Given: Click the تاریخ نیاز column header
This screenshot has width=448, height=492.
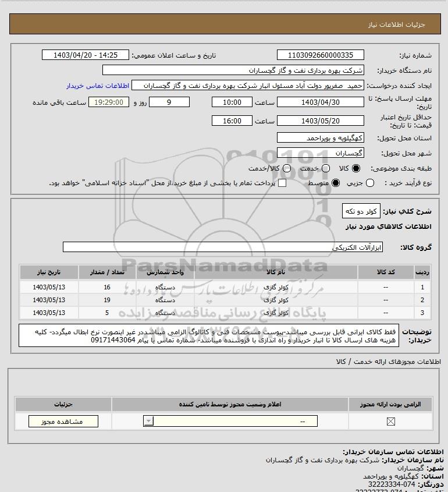Looking at the screenshot, I should (49, 272).
